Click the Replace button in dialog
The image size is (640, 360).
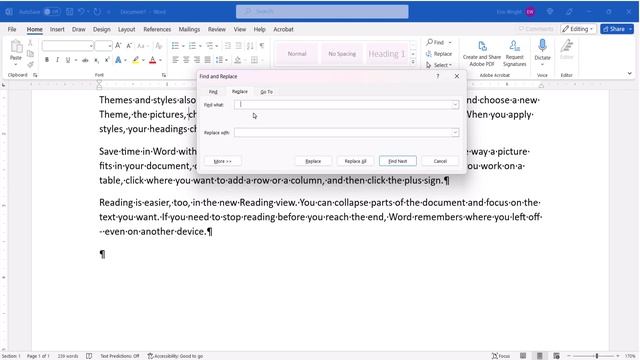pos(313,161)
